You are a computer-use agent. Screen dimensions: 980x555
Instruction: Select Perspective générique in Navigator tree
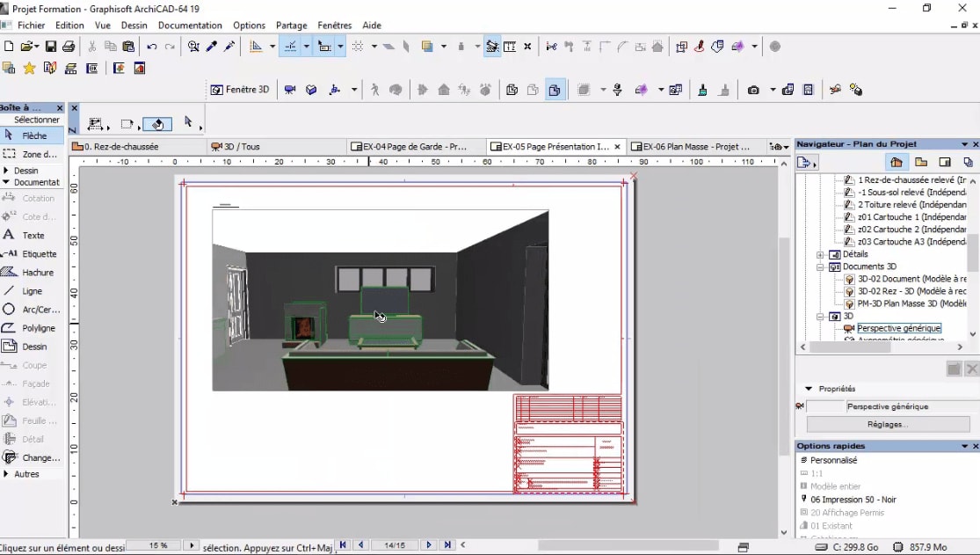click(898, 328)
